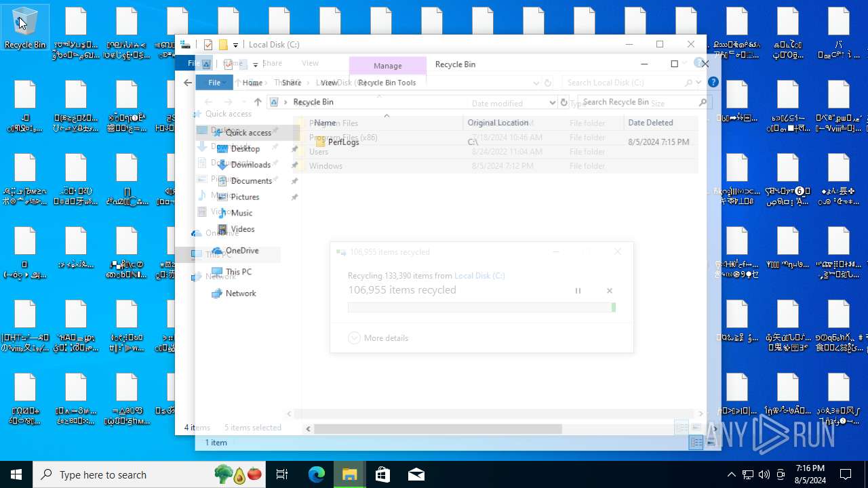The width and height of the screenshot is (868, 488).
Task: Show hidden system tray icons
Action: coord(731,474)
